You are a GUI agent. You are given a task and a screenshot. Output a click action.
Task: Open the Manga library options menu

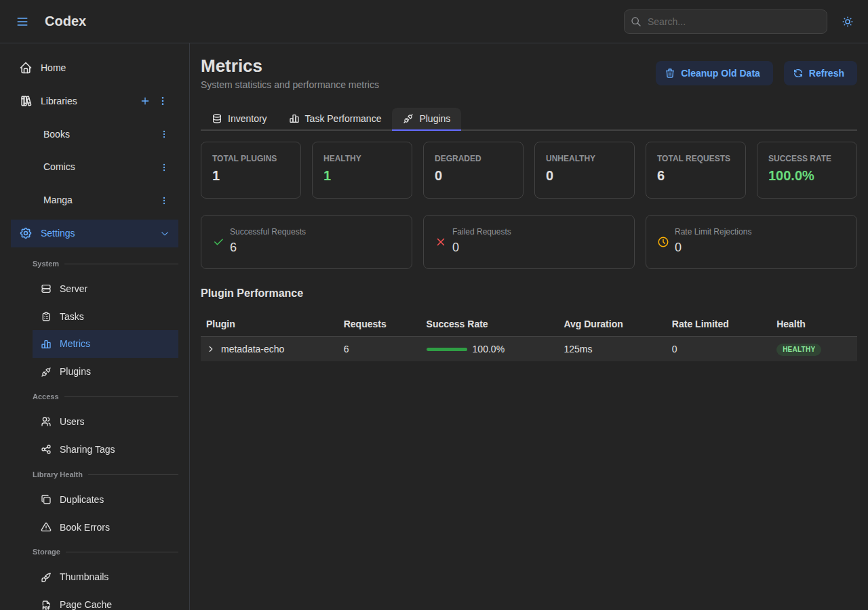click(x=163, y=200)
